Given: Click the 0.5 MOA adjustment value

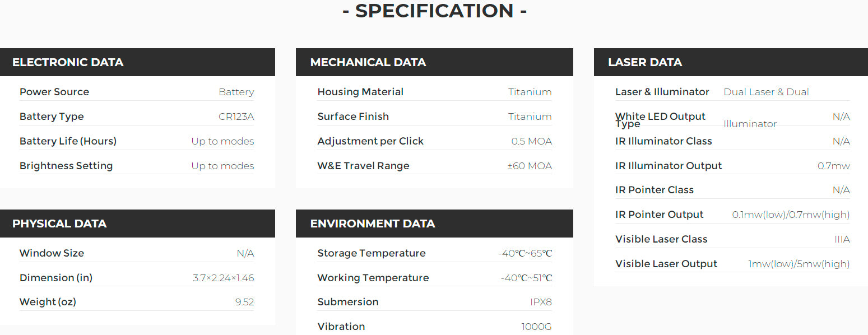Looking at the screenshot, I should (x=531, y=141).
